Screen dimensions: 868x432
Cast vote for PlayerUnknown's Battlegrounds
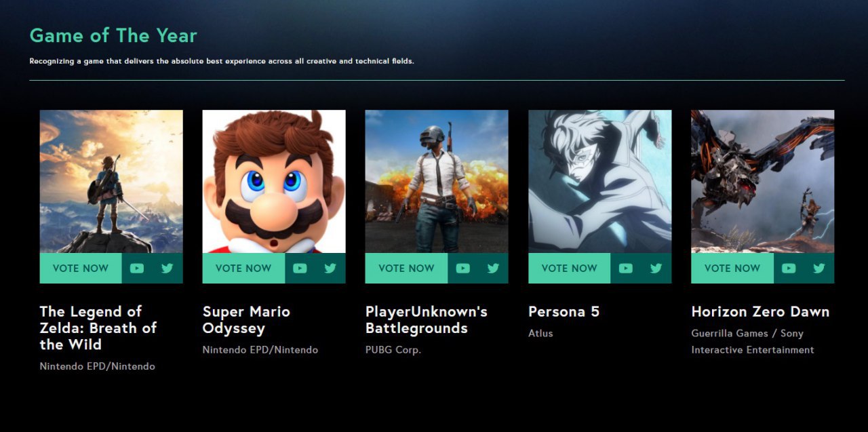[x=406, y=268]
